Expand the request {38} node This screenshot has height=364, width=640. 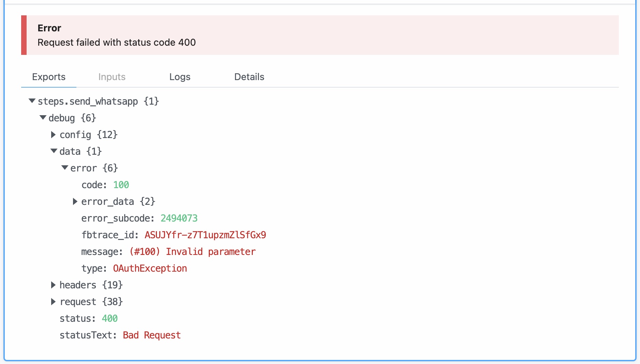[53, 302]
